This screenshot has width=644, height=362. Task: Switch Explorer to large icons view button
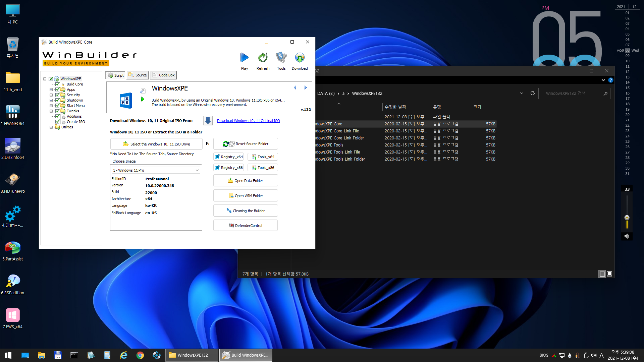(609, 274)
